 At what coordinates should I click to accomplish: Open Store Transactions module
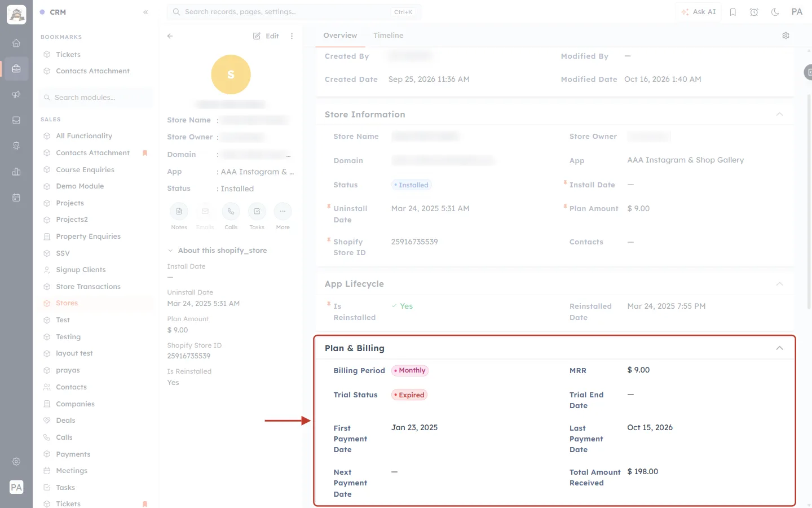click(x=88, y=287)
